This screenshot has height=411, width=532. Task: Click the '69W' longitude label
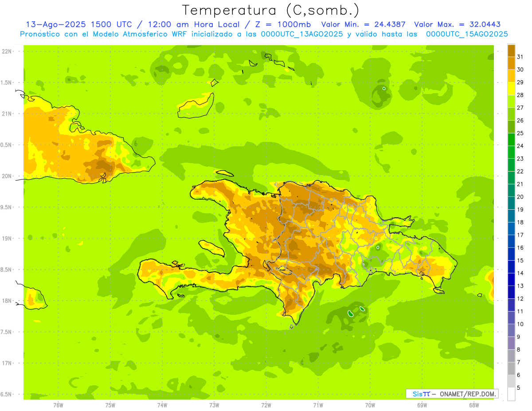pos(422,405)
